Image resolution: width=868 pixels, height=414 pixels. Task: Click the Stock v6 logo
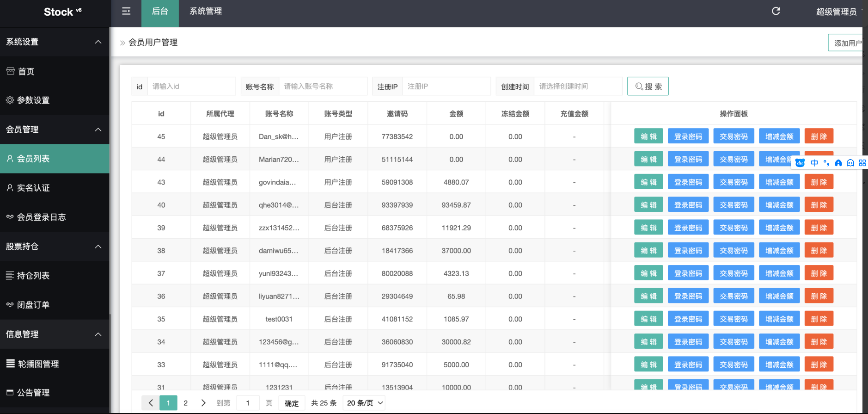coord(62,12)
